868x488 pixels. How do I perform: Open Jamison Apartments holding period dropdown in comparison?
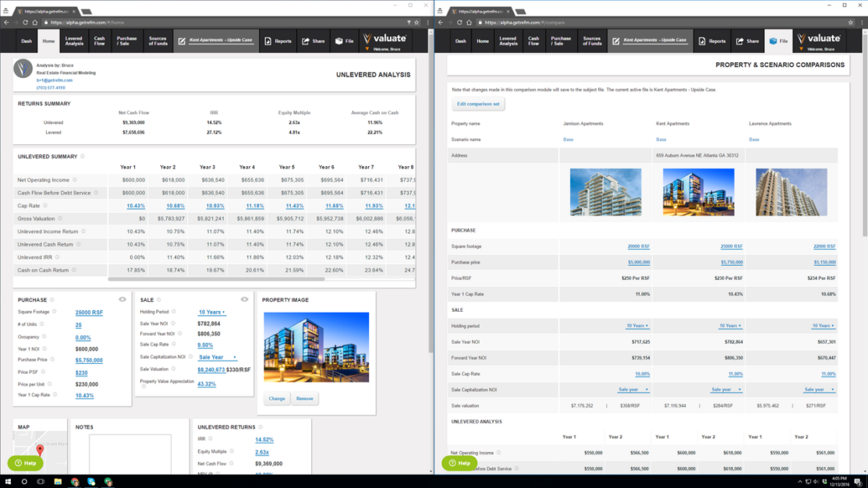click(x=637, y=326)
